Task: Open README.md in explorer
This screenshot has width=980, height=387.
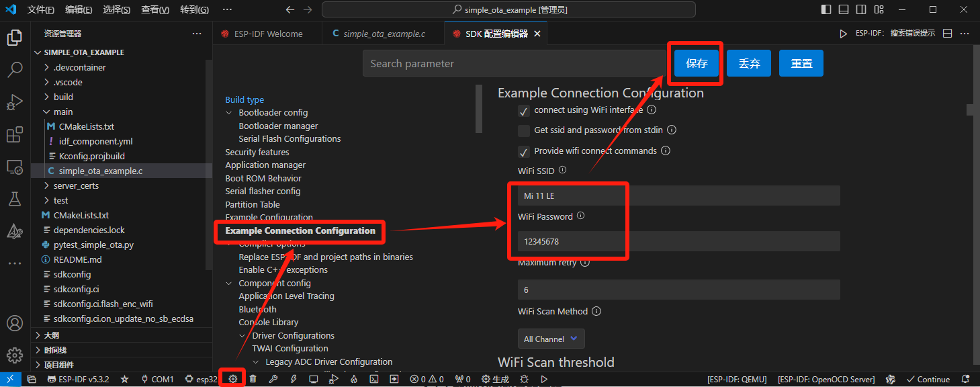Action: coord(77,259)
